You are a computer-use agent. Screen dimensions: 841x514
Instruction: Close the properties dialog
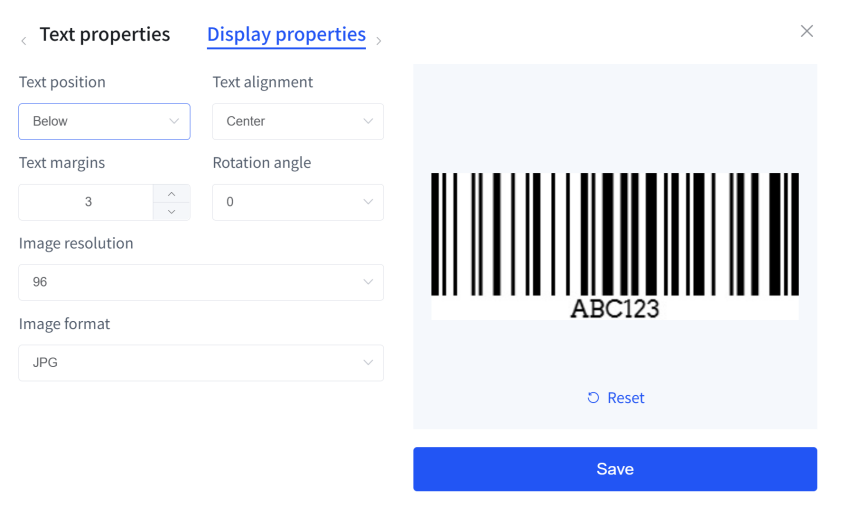click(807, 31)
